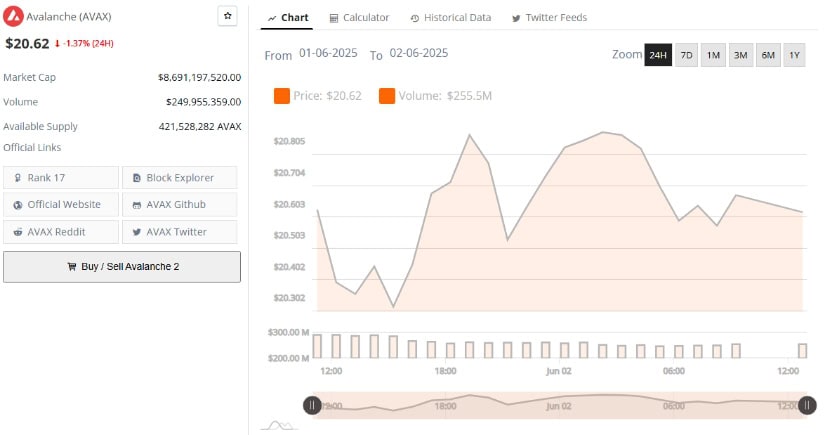Toggle the Volume series orange swatch
This screenshot has height=435, width=825.
(387, 96)
